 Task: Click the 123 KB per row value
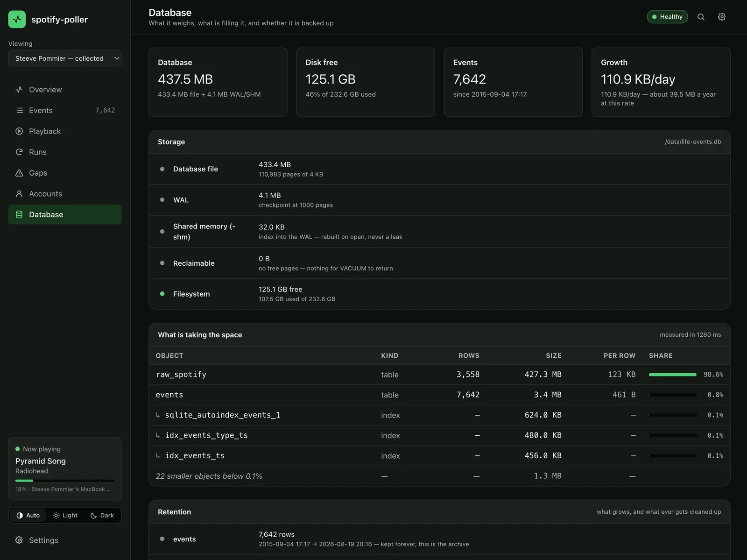coord(622,375)
